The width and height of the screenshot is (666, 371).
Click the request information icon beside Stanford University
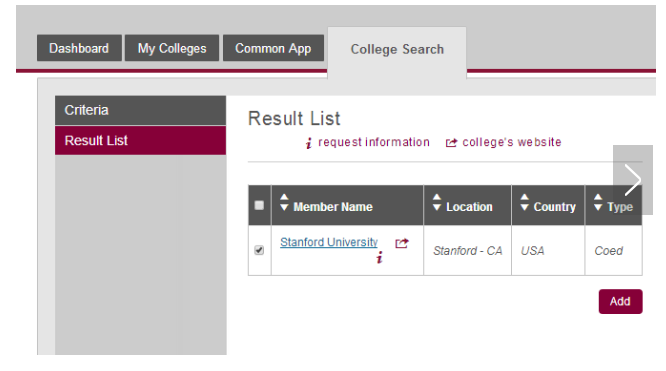click(x=379, y=257)
